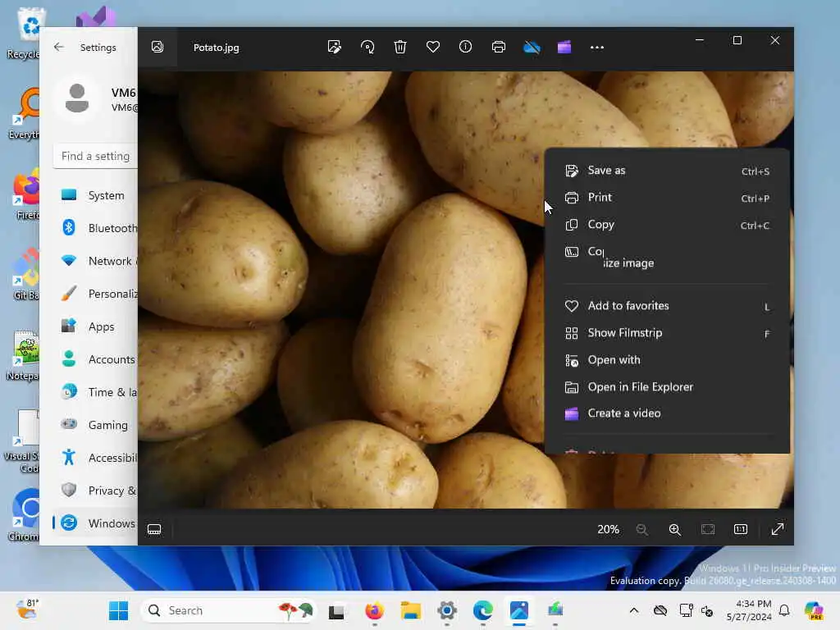Screen dimensions: 840x630
Task: Open Task View icon in the taskbar
Action: 336,611
